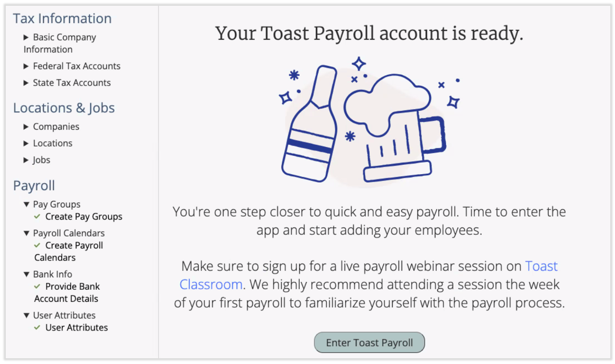Collapse the User Attributes section

[26, 315]
